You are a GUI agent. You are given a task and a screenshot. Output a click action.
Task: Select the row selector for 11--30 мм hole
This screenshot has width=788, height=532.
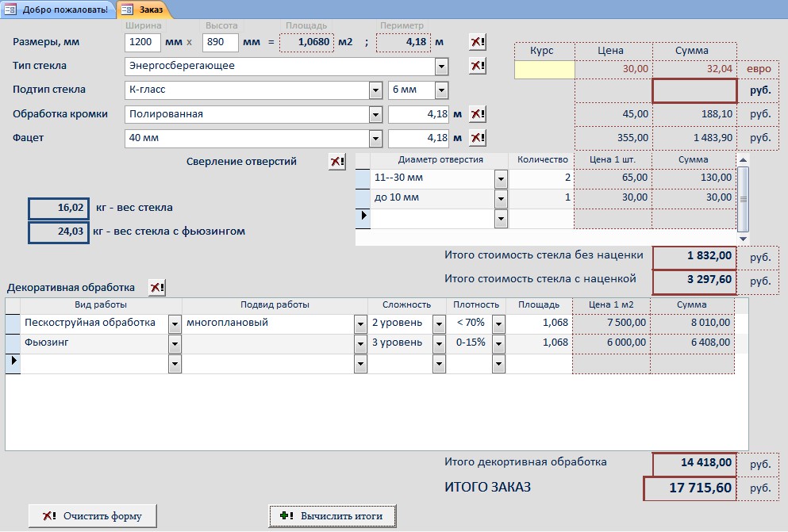[363, 178]
